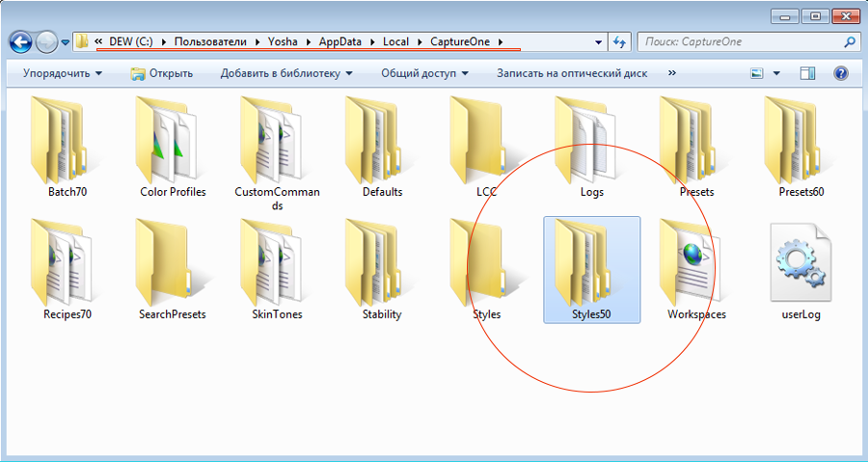
Task: Click CaptureOne in the breadcrumb path
Action: coord(460,41)
